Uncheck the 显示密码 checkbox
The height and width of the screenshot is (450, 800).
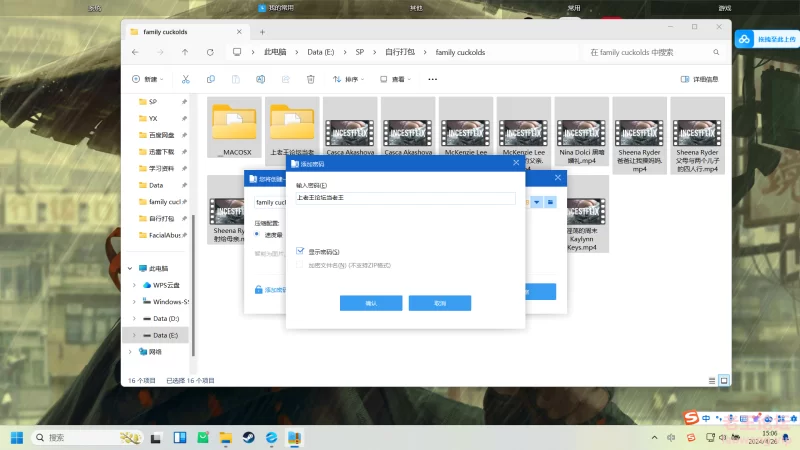[x=300, y=252]
